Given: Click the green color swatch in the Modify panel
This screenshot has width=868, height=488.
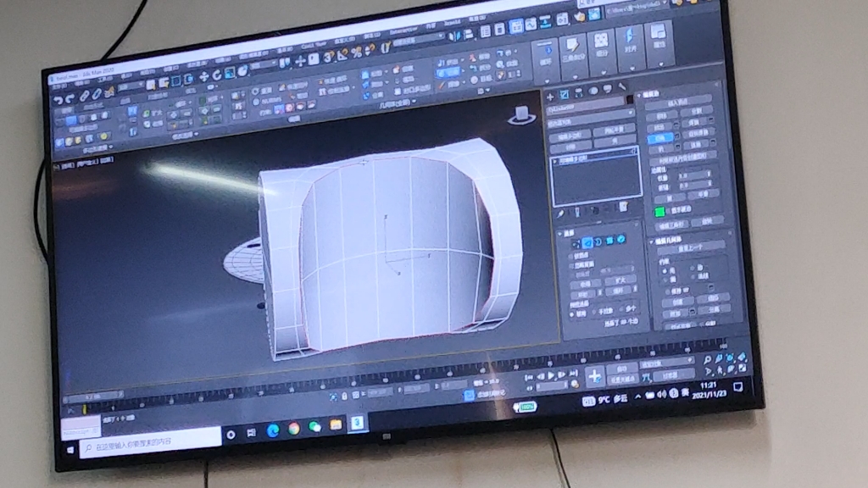Looking at the screenshot, I should point(659,212).
